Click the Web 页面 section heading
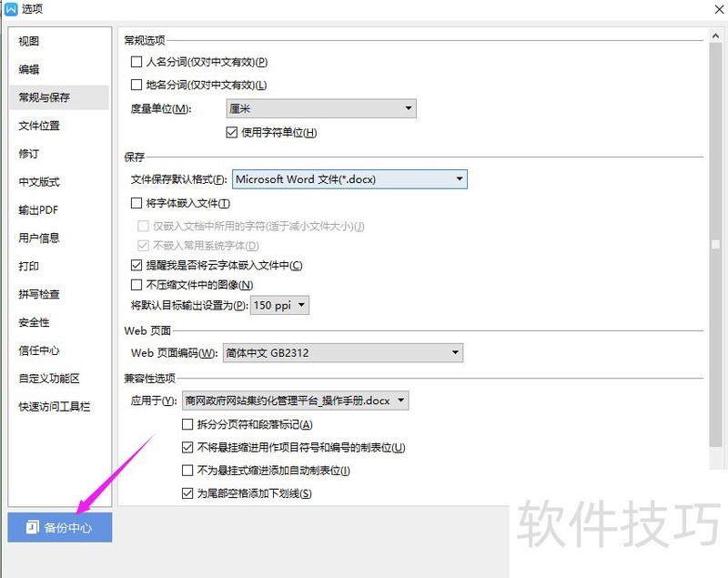This screenshot has width=728, height=578. (x=147, y=330)
